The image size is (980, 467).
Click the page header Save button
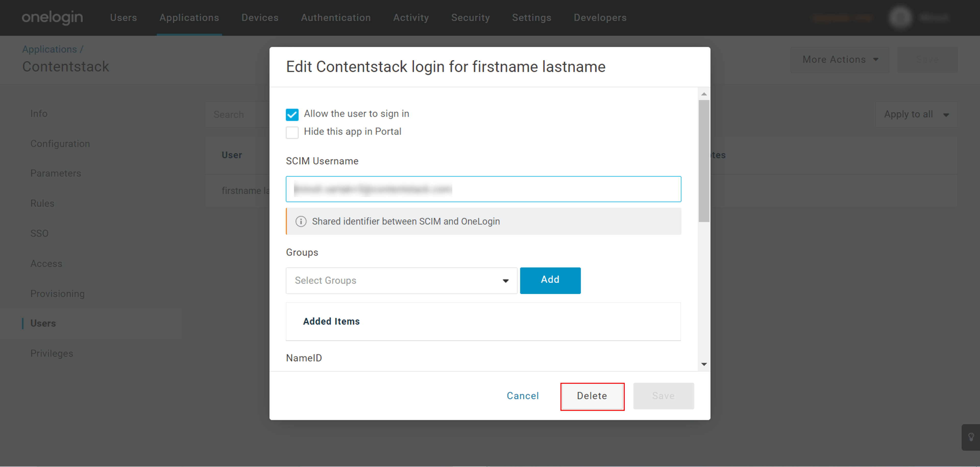coord(927,60)
